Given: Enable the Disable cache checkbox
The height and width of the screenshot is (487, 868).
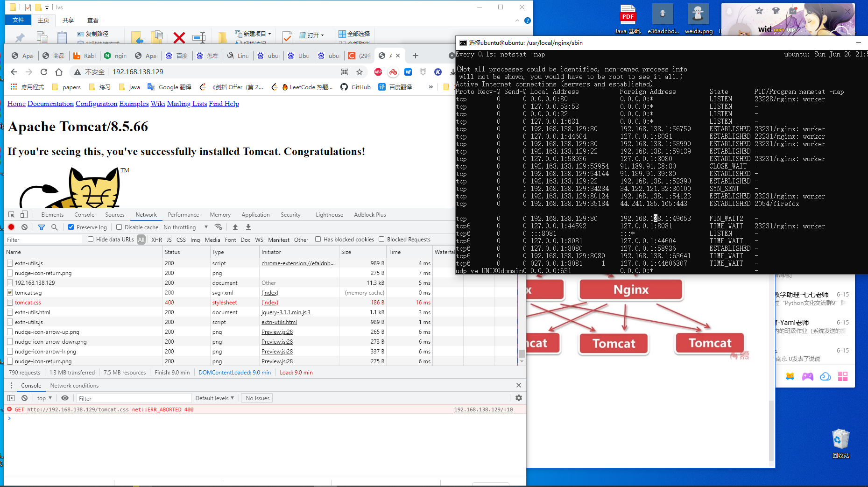Looking at the screenshot, I should (x=119, y=227).
